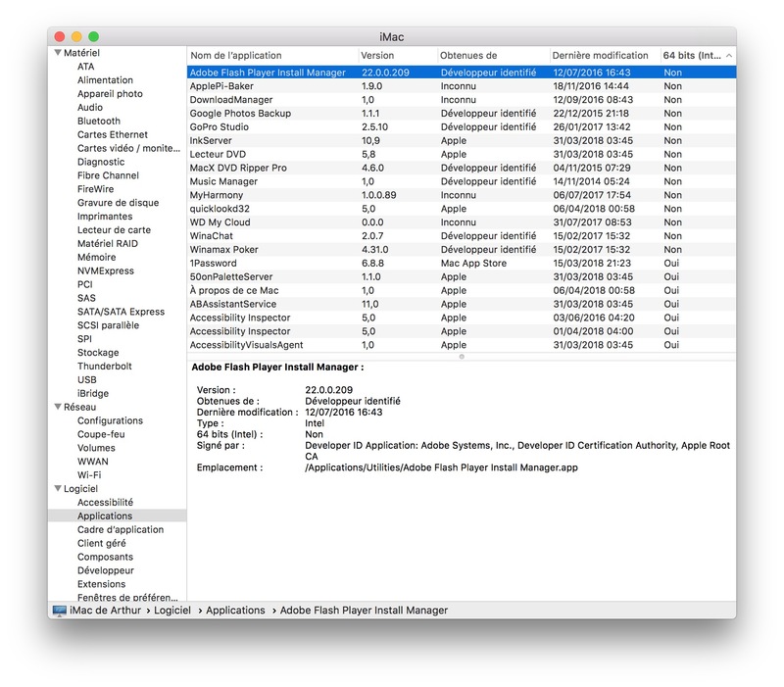Viewport: 784px width, 687px height.
Task: Select the Adobe Flash Player Install Manager row
Action: pyautogui.click(x=462, y=73)
